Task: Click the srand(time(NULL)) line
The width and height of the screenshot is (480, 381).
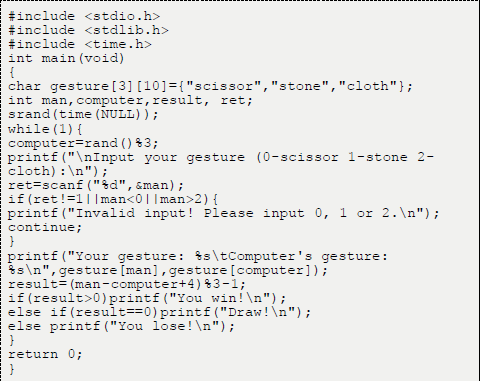Action: (83, 115)
